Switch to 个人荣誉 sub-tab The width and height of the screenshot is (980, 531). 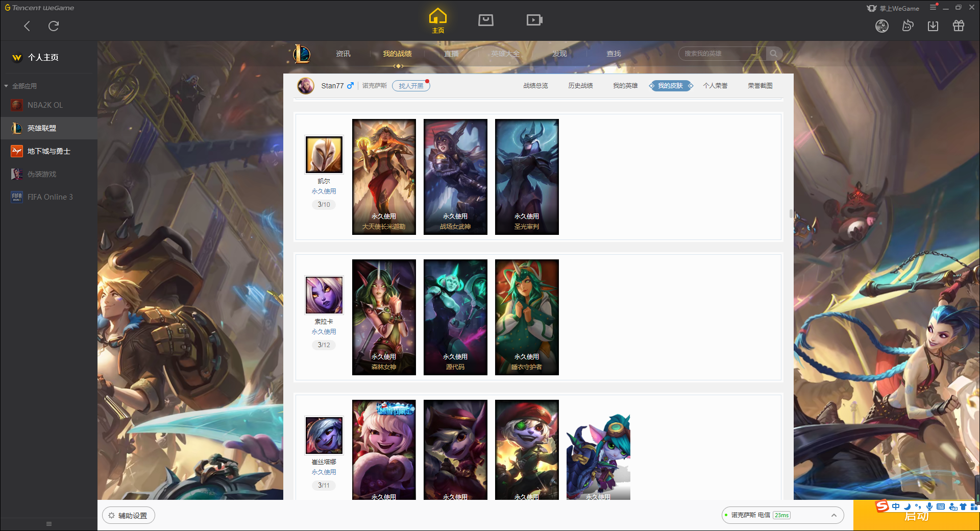pyautogui.click(x=715, y=86)
